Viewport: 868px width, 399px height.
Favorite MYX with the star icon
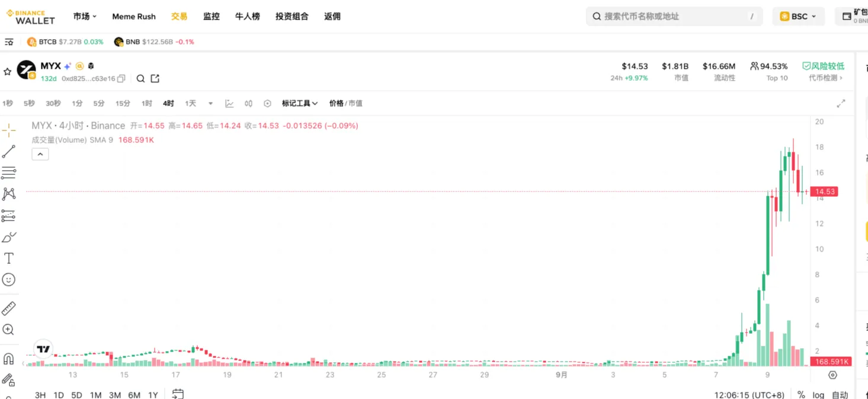tap(7, 72)
